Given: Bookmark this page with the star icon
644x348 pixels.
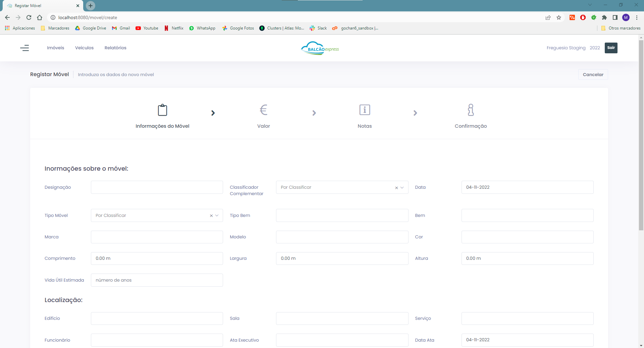Looking at the screenshot, I should coord(559,17).
